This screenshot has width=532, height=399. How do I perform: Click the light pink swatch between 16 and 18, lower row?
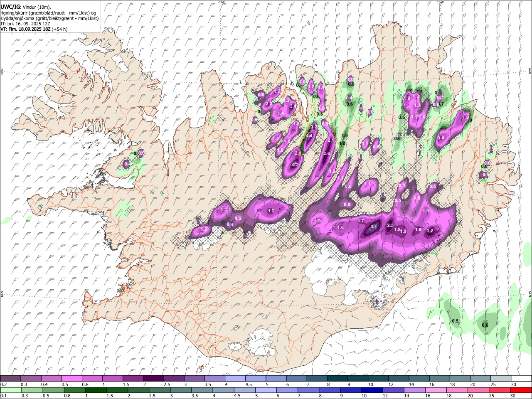pos(436,390)
